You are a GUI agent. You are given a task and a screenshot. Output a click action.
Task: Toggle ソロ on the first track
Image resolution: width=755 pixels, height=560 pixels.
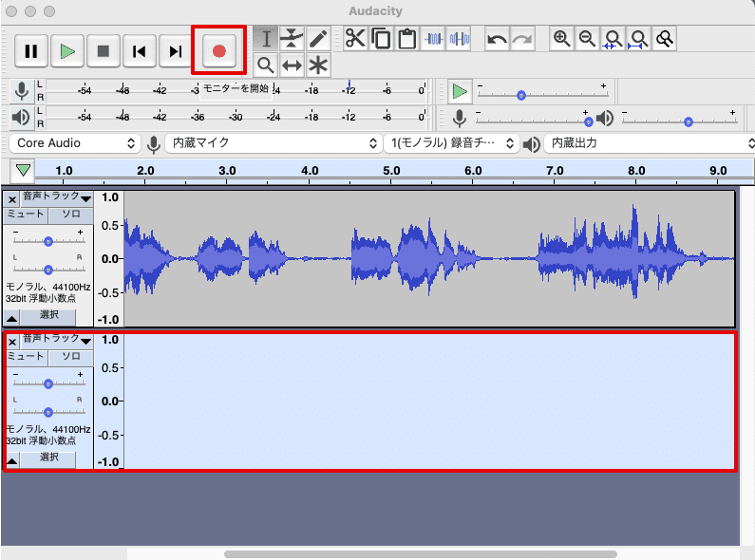coord(71,215)
